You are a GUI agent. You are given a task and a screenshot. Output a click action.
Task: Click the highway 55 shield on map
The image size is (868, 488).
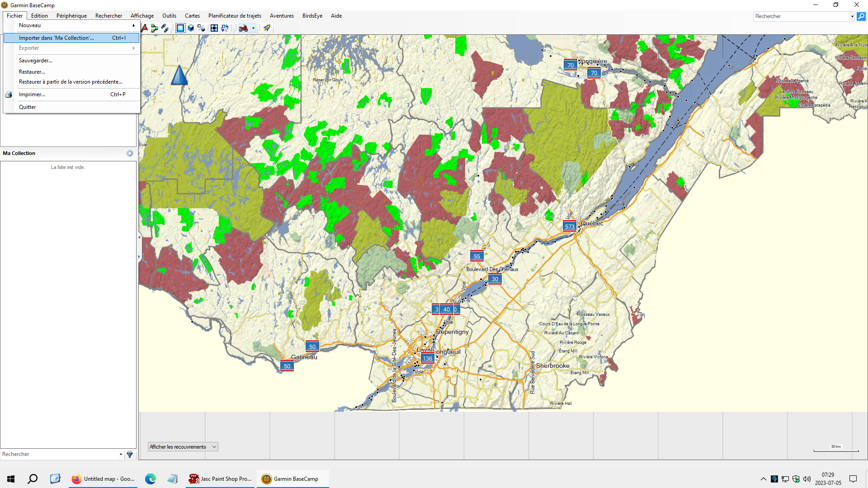click(x=477, y=256)
